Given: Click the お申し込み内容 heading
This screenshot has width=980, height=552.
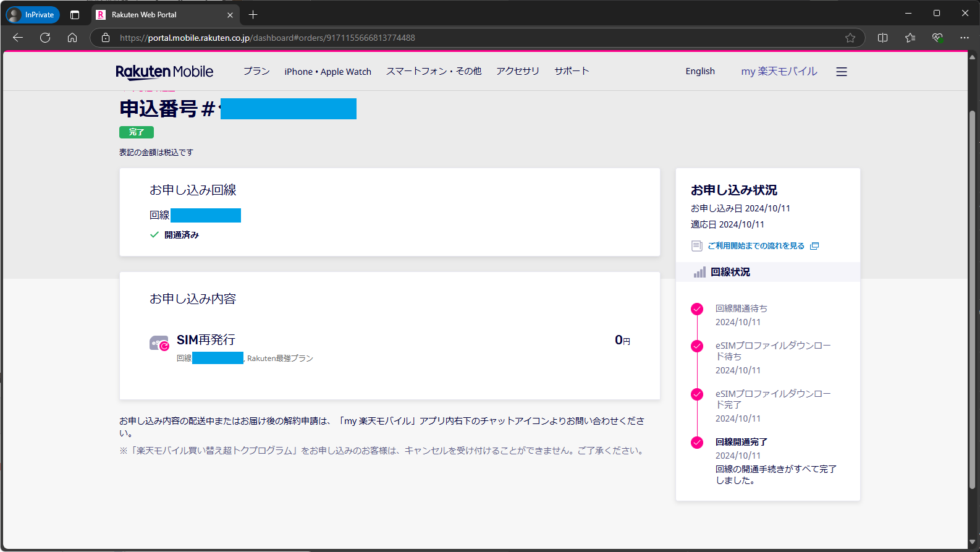Looking at the screenshot, I should coord(193,299).
